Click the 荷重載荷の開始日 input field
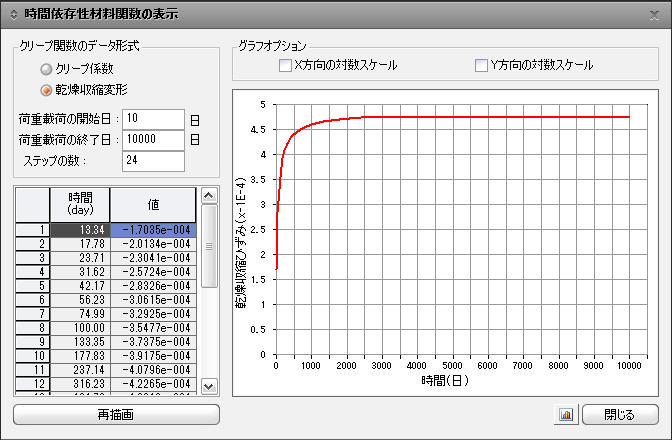 153,120
